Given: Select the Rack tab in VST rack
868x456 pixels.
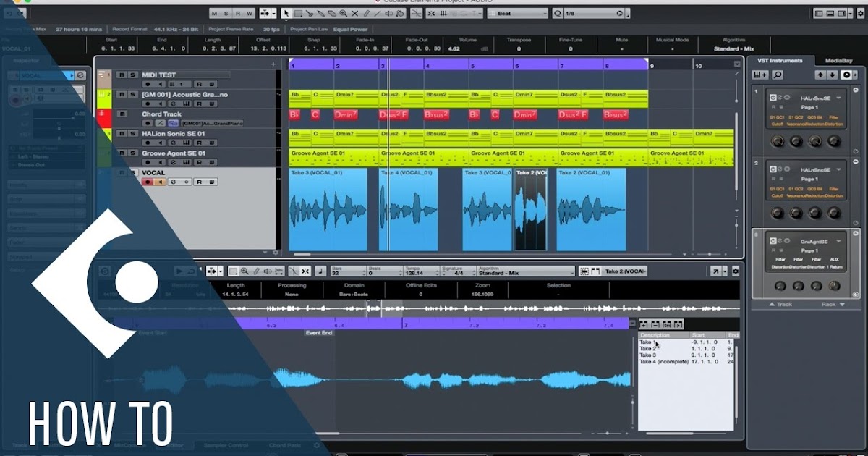Looking at the screenshot, I should [x=833, y=304].
